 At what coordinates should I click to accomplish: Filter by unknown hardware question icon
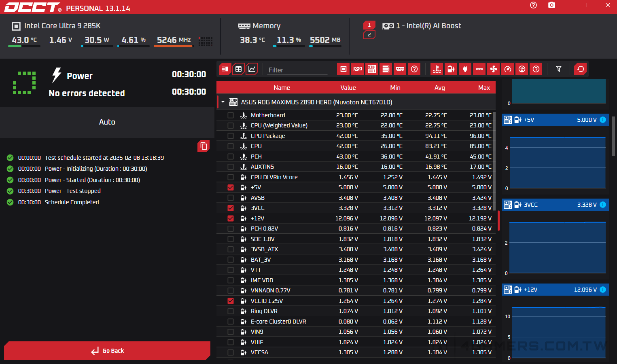pyautogui.click(x=414, y=69)
